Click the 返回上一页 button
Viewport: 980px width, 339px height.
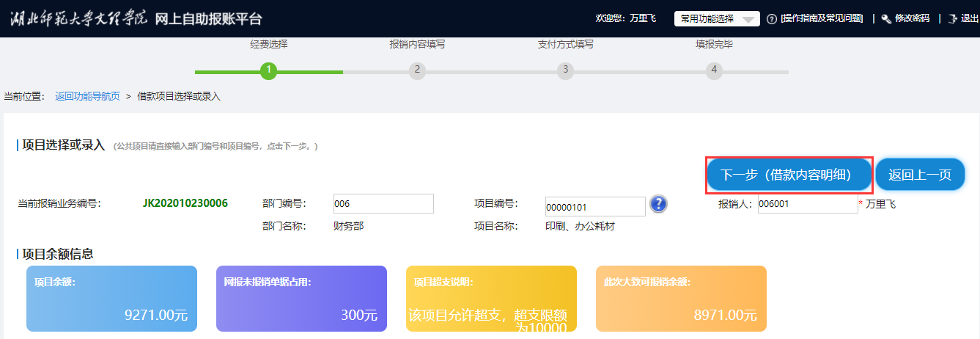(920, 175)
